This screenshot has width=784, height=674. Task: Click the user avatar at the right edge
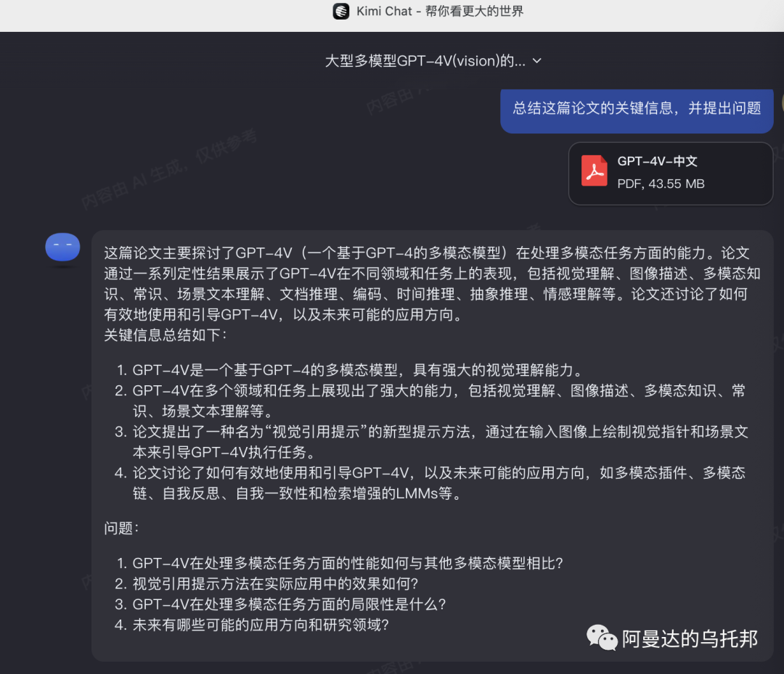point(781,102)
